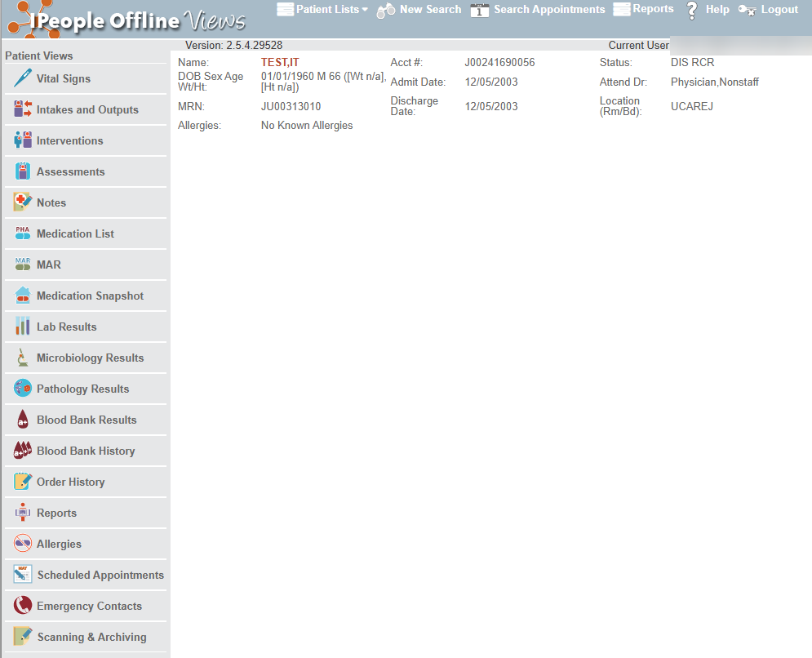Viewport: 812px width, 658px height.
Task: Click the patient name TEST,IT
Action: click(x=280, y=62)
